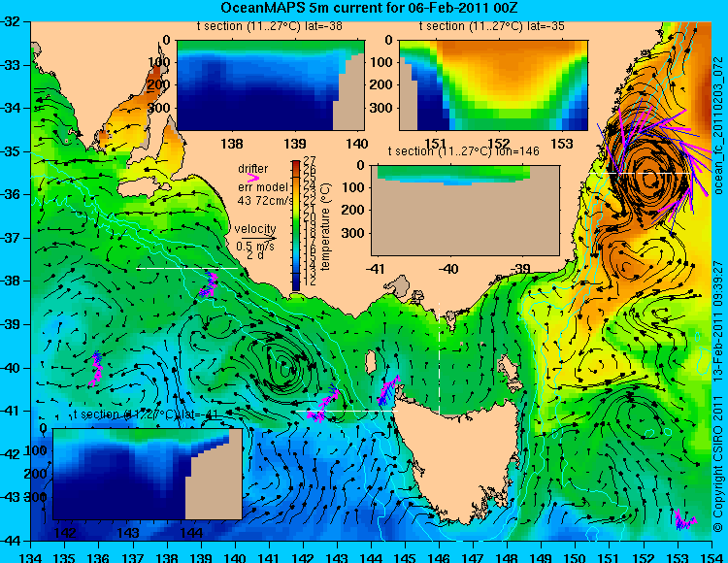Open the lon=146 temperature section inset

click(x=465, y=211)
